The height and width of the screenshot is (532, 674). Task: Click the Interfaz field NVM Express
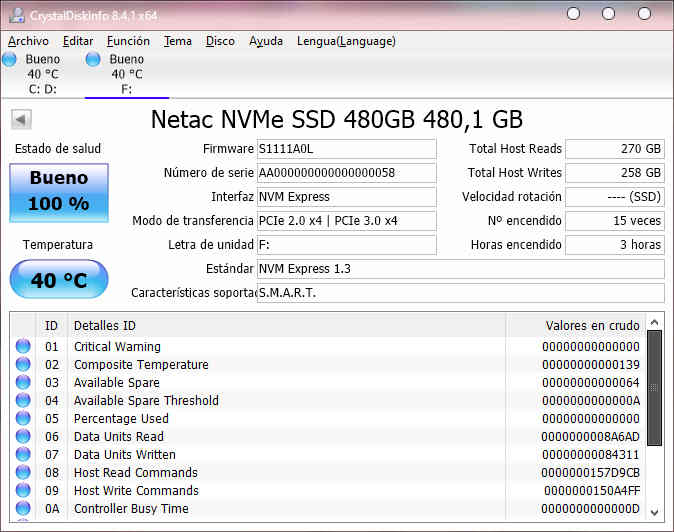tap(346, 197)
